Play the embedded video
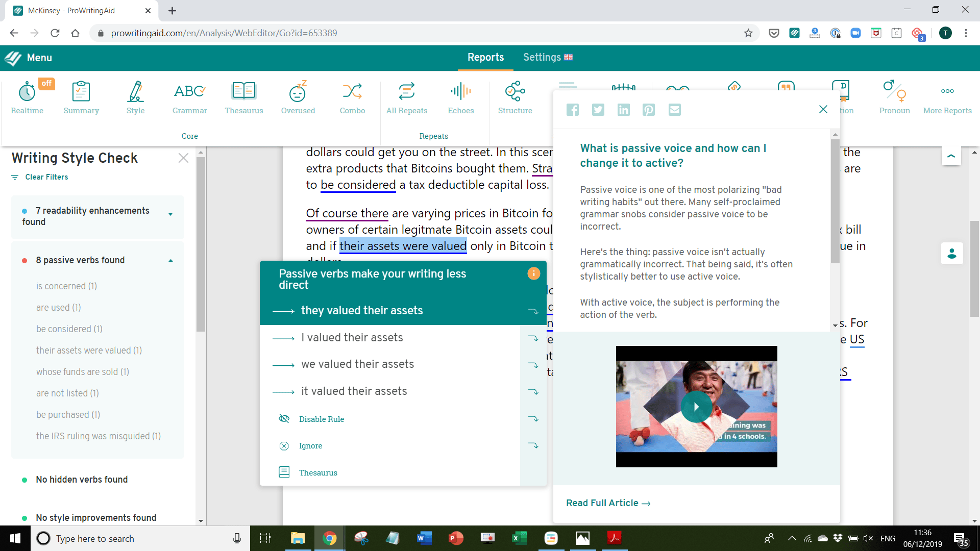This screenshot has height=551, width=980. [x=696, y=407]
